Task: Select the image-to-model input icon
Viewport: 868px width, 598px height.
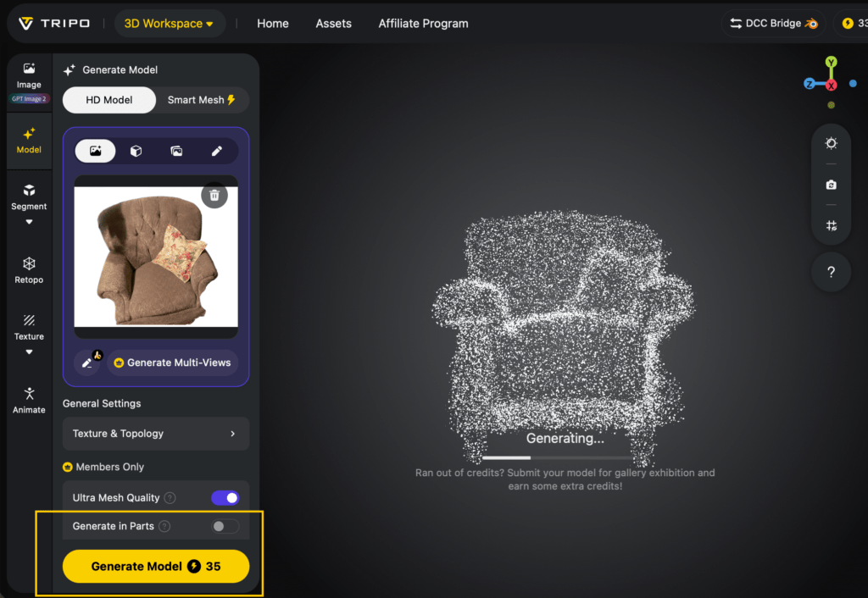Action: click(x=95, y=151)
